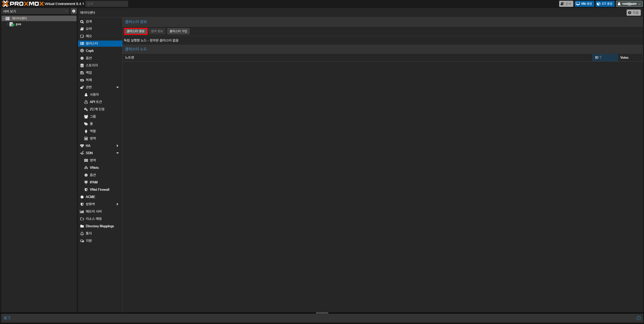Screen dimensions: 644x324
Task: Click the 클러스터 생성 button
Action: pos(136,31)
